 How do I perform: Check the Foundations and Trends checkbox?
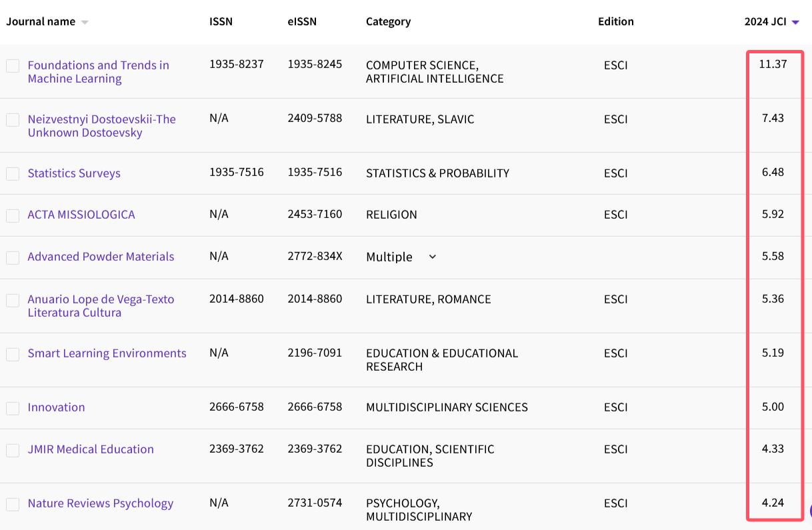pyautogui.click(x=13, y=66)
